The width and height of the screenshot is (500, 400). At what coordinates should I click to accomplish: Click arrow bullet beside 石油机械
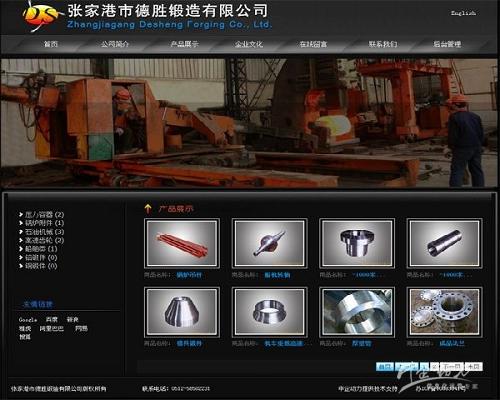21,232
